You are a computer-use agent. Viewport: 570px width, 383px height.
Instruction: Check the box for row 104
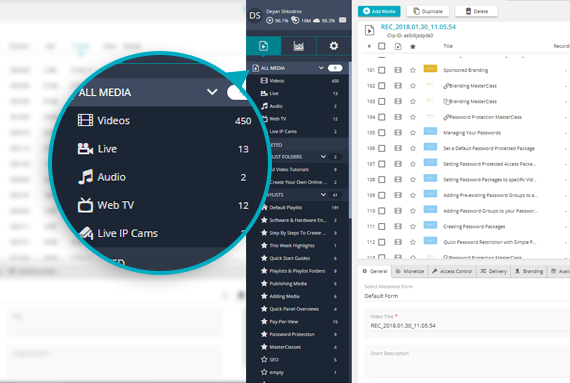(x=382, y=117)
